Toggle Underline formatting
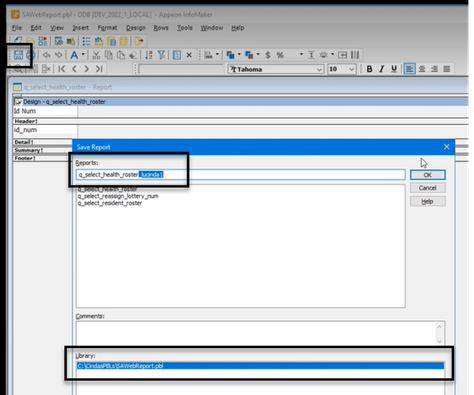 coord(394,69)
